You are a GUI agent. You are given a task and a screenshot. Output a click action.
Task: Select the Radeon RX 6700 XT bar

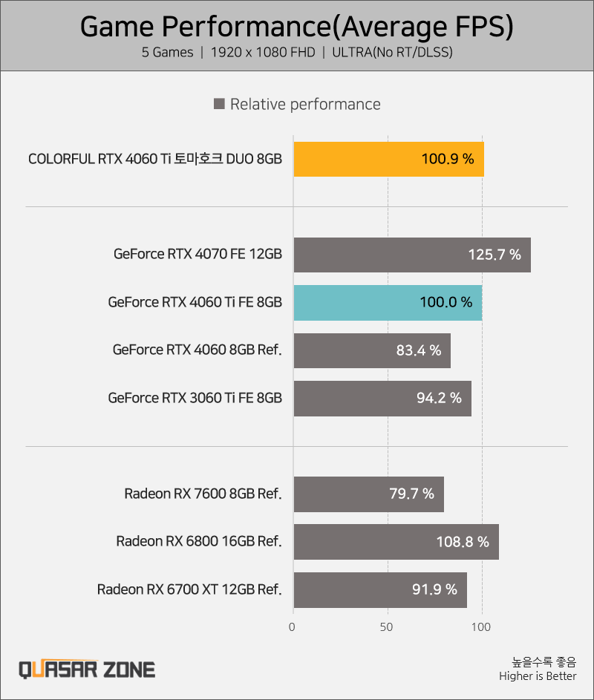click(380, 590)
